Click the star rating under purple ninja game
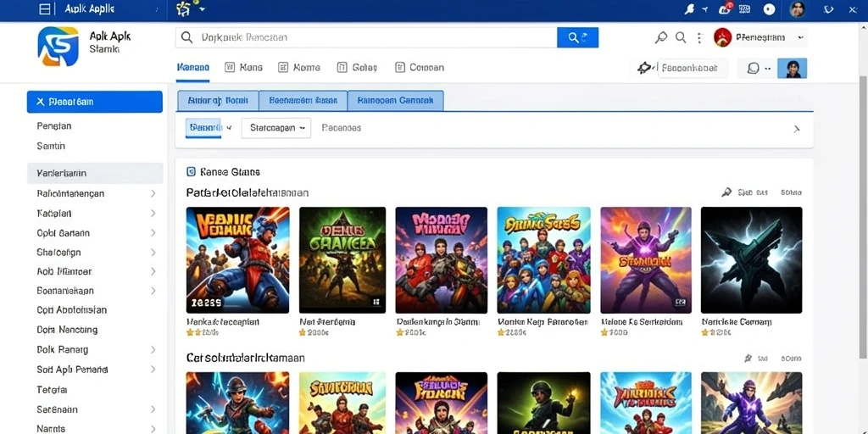 coord(614,332)
